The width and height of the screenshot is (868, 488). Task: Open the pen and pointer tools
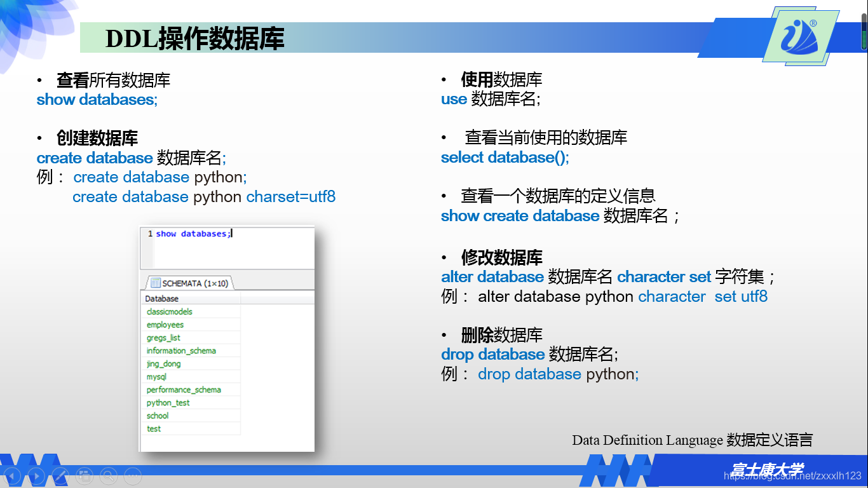[x=60, y=475]
